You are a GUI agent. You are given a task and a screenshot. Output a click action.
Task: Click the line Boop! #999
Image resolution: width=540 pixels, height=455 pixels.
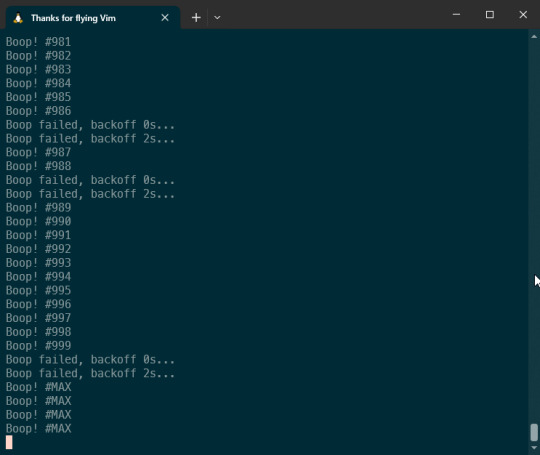pos(39,346)
